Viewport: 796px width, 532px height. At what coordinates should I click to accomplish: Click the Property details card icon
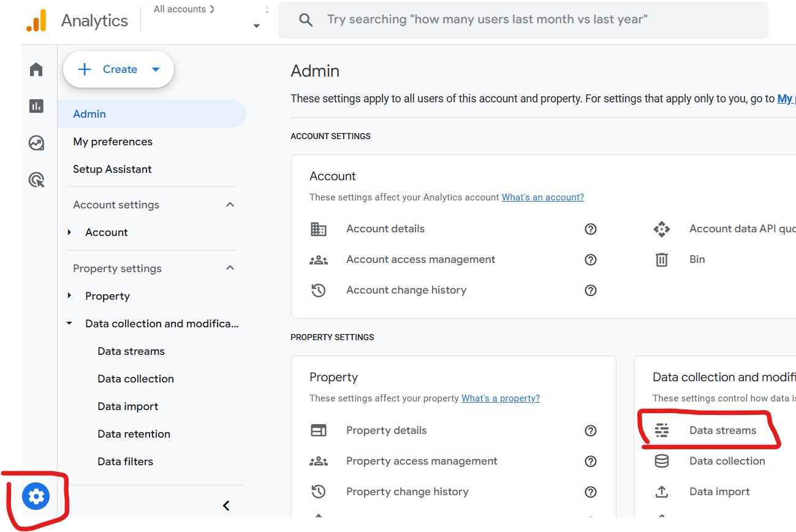[x=319, y=430]
